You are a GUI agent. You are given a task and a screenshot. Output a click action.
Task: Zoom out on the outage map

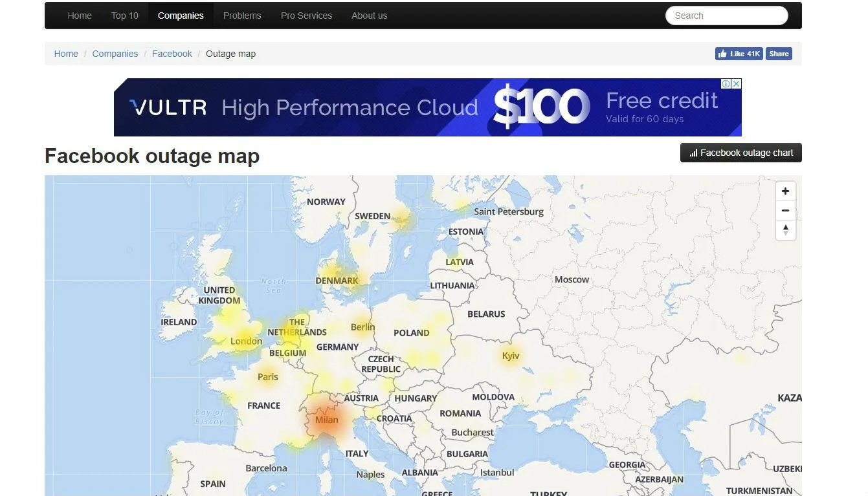(x=785, y=211)
